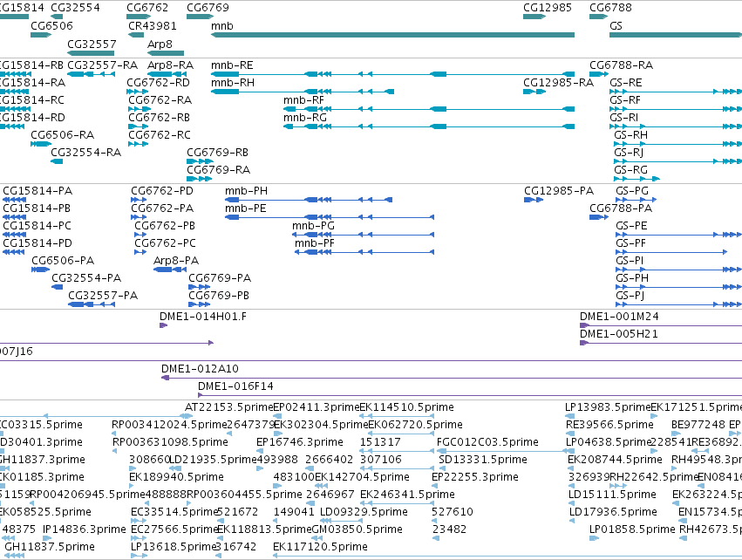Click transcript mnb-RF label
The image size is (742, 560).
coord(303,100)
